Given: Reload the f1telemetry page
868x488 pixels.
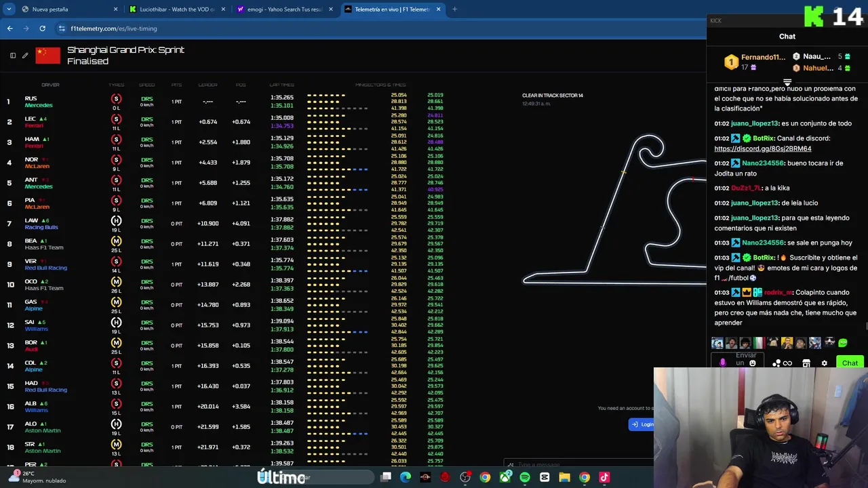Looking at the screenshot, I should [42, 28].
